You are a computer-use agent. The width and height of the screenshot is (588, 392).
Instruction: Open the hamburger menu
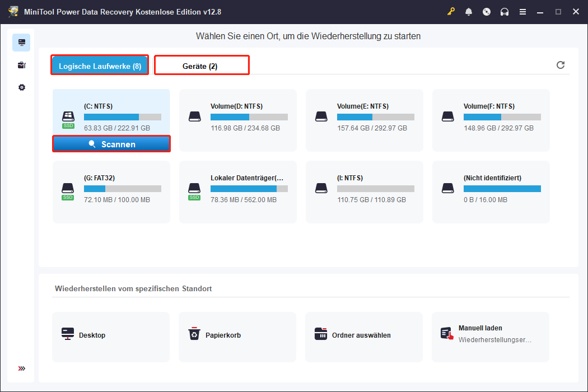click(522, 12)
